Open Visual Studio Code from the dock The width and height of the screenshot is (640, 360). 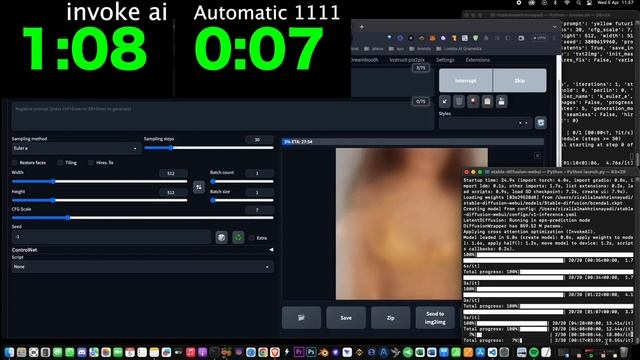[x=492, y=352]
